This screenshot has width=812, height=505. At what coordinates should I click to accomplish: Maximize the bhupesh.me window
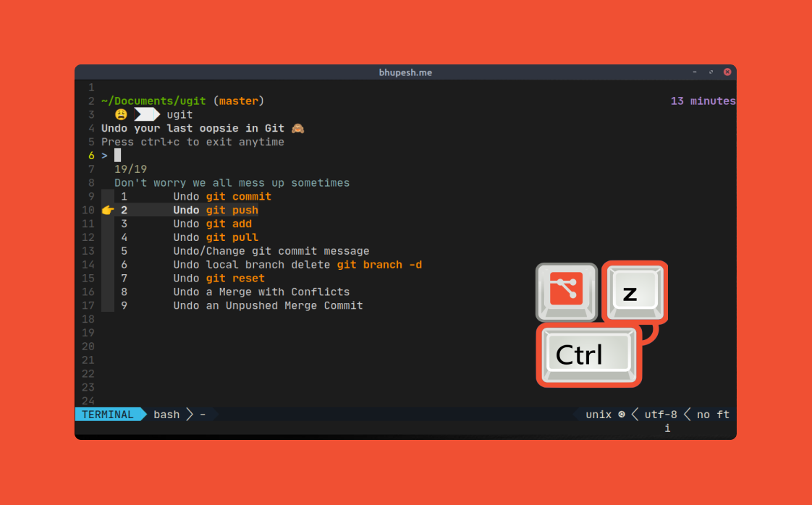click(x=711, y=72)
